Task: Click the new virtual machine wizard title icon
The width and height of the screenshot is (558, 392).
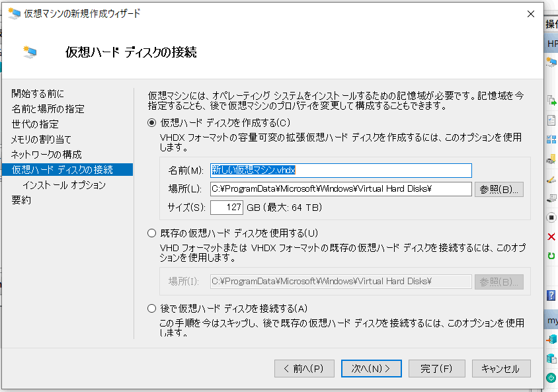Action: tap(15, 13)
